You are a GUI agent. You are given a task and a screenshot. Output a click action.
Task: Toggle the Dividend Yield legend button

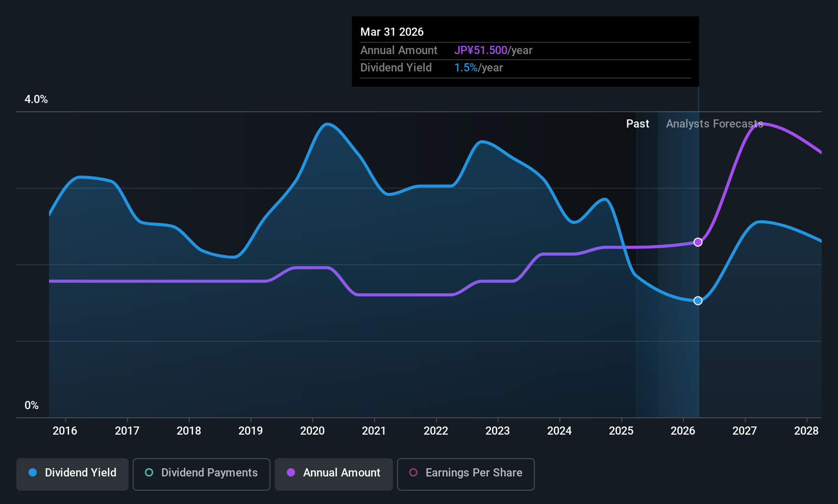pyautogui.click(x=72, y=474)
